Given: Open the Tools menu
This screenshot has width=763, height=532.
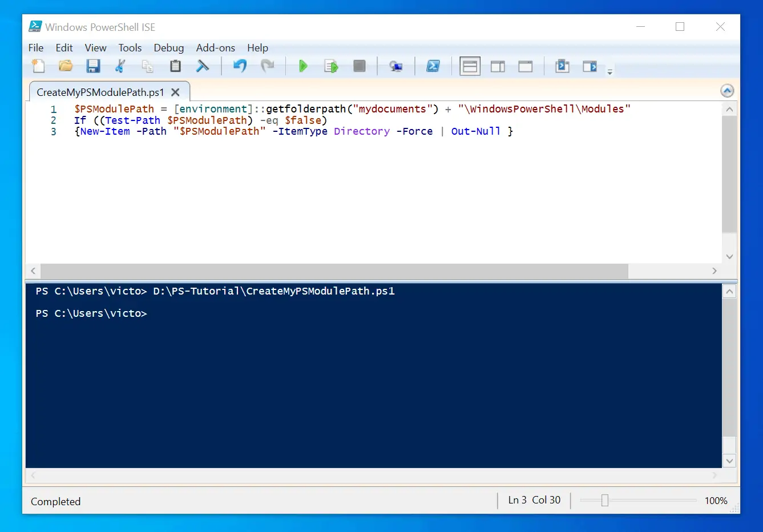Looking at the screenshot, I should 130,48.
